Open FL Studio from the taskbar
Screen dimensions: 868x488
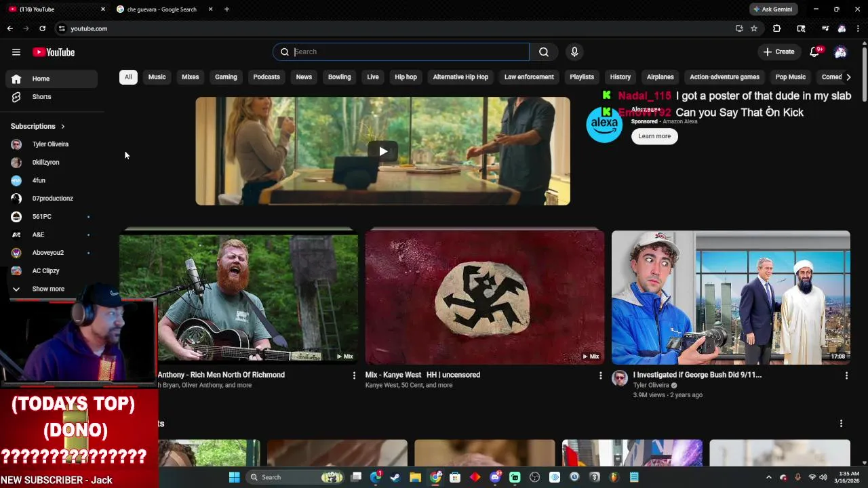(614, 477)
